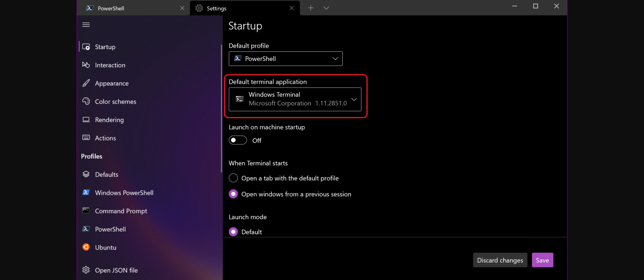Open Default terminal application dropdown

[x=295, y=99]
